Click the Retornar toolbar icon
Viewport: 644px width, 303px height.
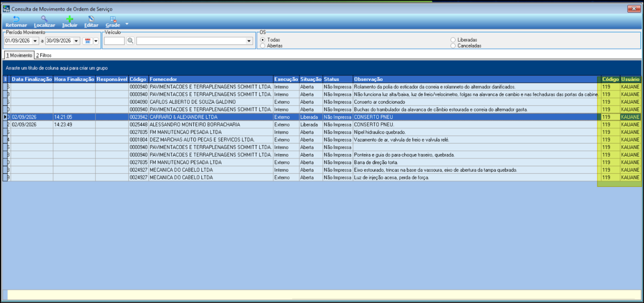click(16, 22)
